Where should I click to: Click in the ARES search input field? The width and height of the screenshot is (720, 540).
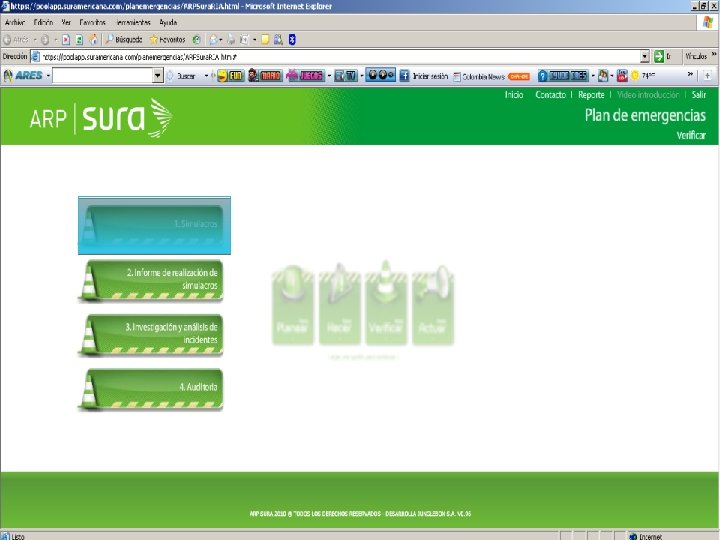click(103, 76)
